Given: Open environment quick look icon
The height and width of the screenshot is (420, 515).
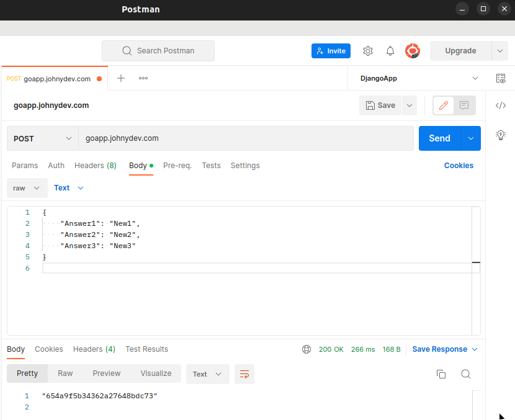Looking at the screenshot, I should (x=501, y=78).
